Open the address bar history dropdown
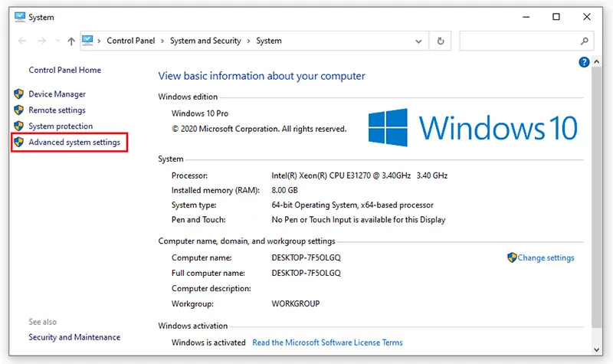The height and width of the screenshot is (364, 613). point(418,41)
